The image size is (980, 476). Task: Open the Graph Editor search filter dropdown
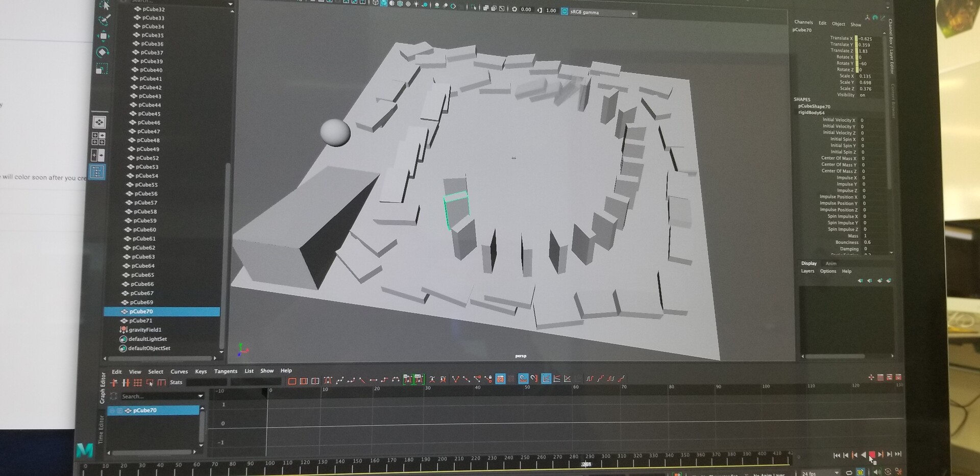pyautogui.click(x=201, y=396)
